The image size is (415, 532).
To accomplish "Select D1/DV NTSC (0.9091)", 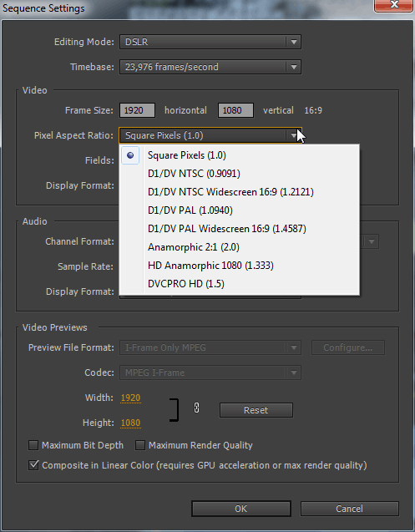I will [x=239, y=174].
